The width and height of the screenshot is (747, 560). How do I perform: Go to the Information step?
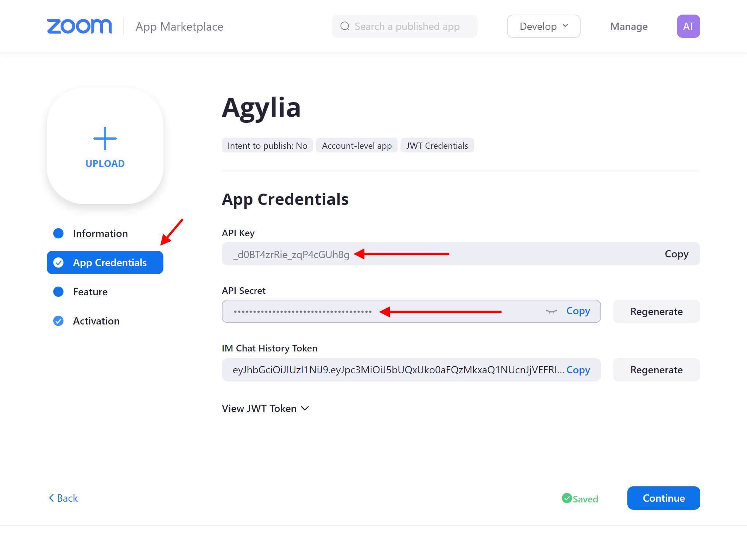(x=100, y=233)
